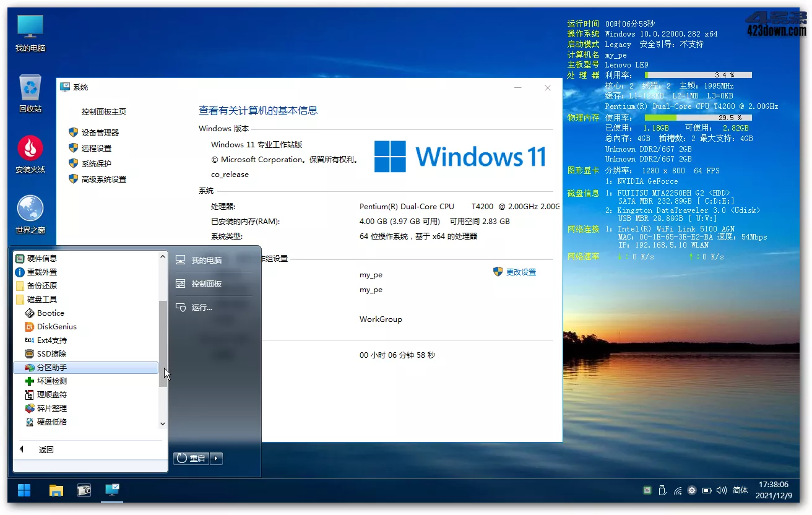Screen dimensions: 812x515
Task: Open 高级系统设置 link
Action: 104,179
